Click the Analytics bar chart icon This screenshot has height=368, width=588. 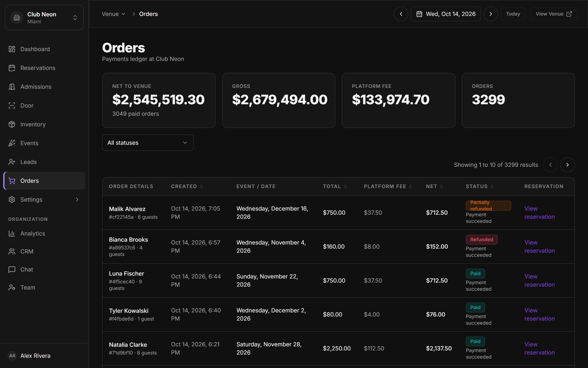click(12, 234)
